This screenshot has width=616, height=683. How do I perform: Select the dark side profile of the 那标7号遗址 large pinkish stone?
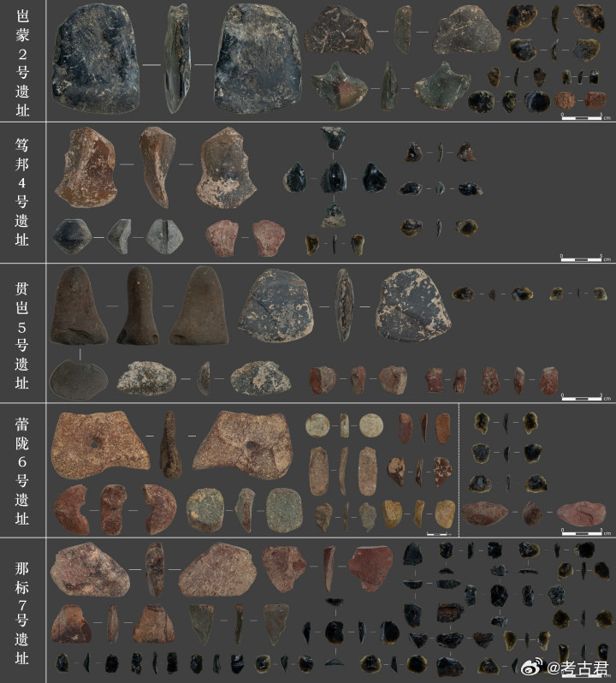tap(155, 569)
